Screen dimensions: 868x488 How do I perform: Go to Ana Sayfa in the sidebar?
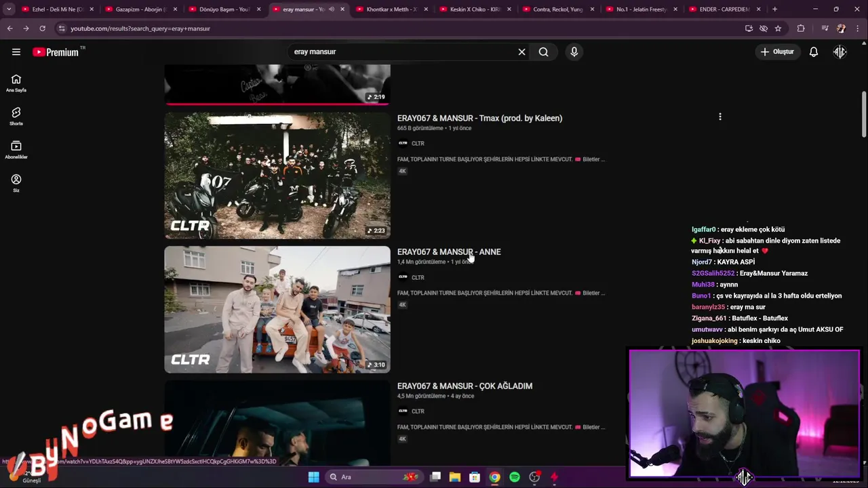point(16,83)
